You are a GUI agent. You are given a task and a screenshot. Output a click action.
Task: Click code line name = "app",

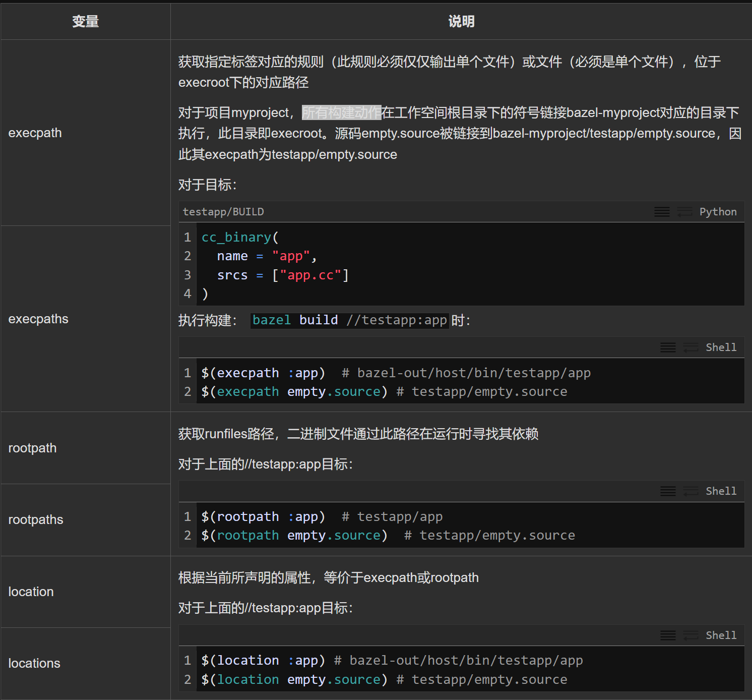pyautogui.click(x=267, y=256)
